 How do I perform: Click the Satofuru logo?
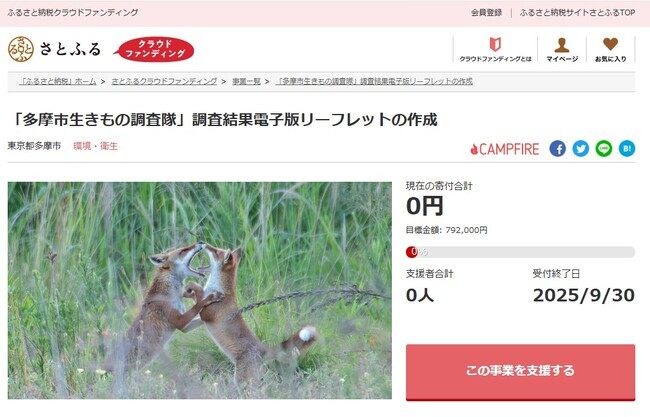54,49
